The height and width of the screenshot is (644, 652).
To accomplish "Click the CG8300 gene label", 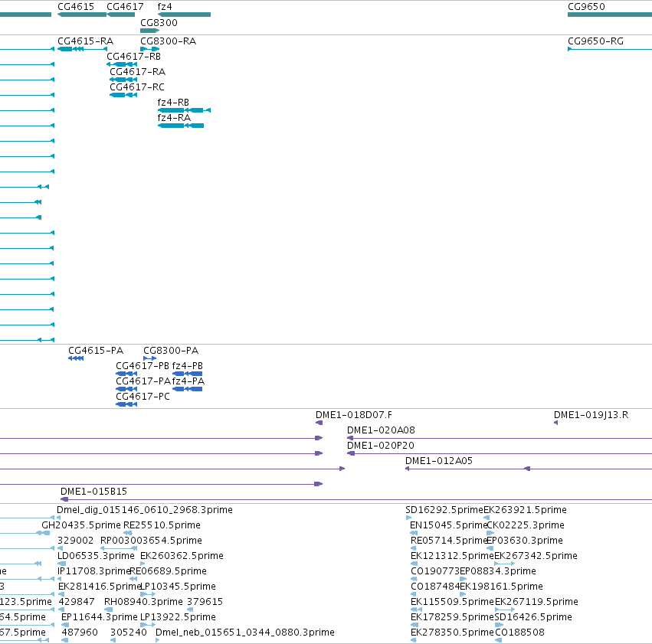I will point(159,22).
